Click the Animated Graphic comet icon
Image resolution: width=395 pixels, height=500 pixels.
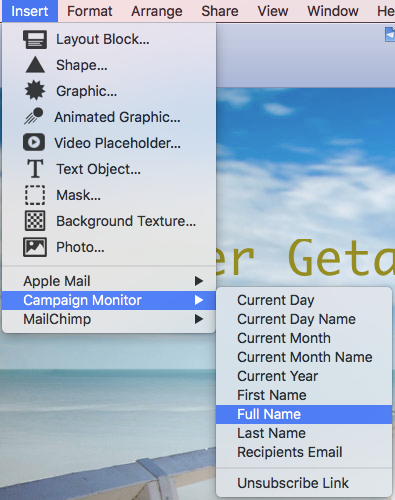tap(34, 116)
